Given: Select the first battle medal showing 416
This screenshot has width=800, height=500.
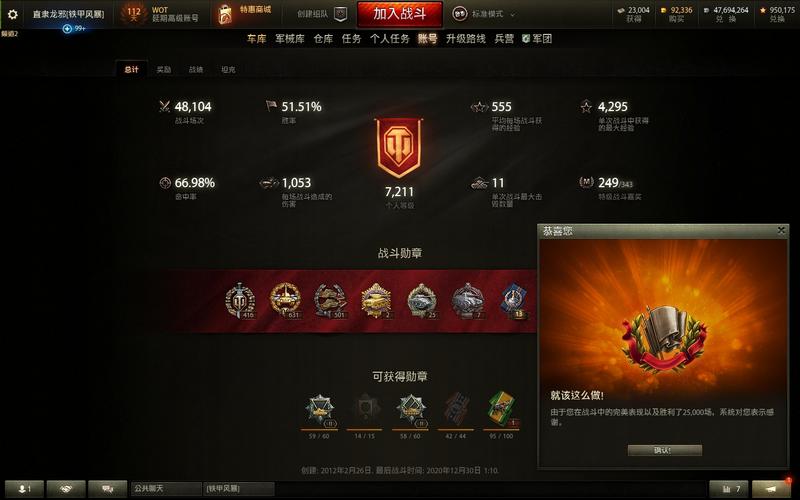Looking at the screenshot, I should tap(240, 301).
